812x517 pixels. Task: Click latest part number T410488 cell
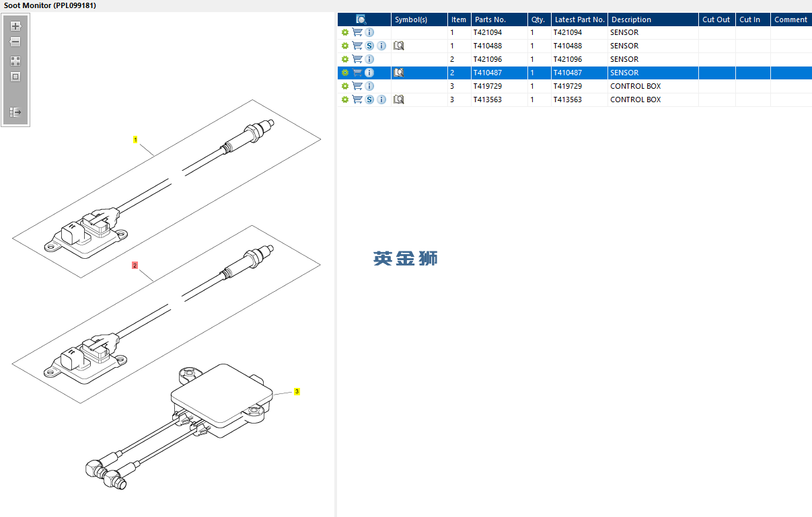pyautogui.click(x=579, y=46)
